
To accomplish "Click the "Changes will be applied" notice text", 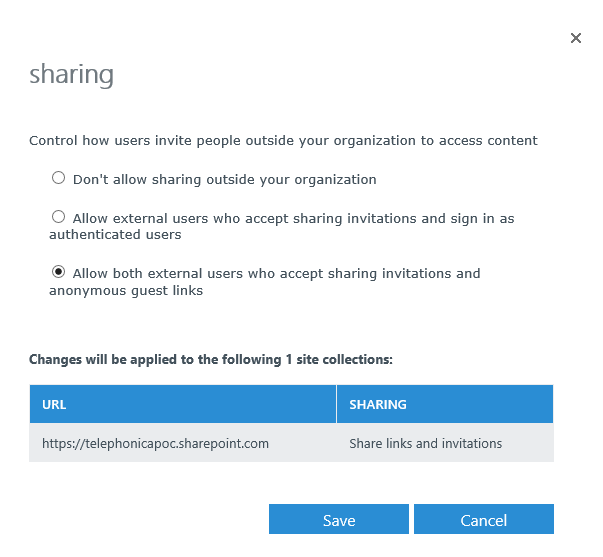I will [210, 358].
